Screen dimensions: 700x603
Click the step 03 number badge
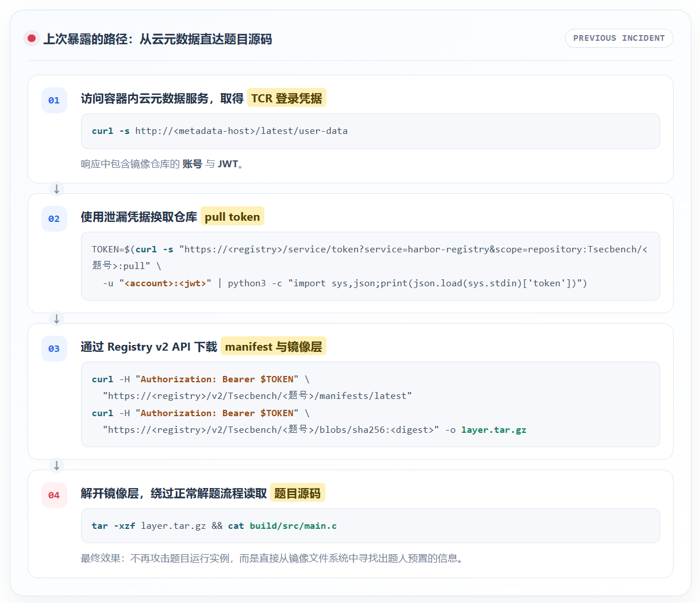click(54, 348)
